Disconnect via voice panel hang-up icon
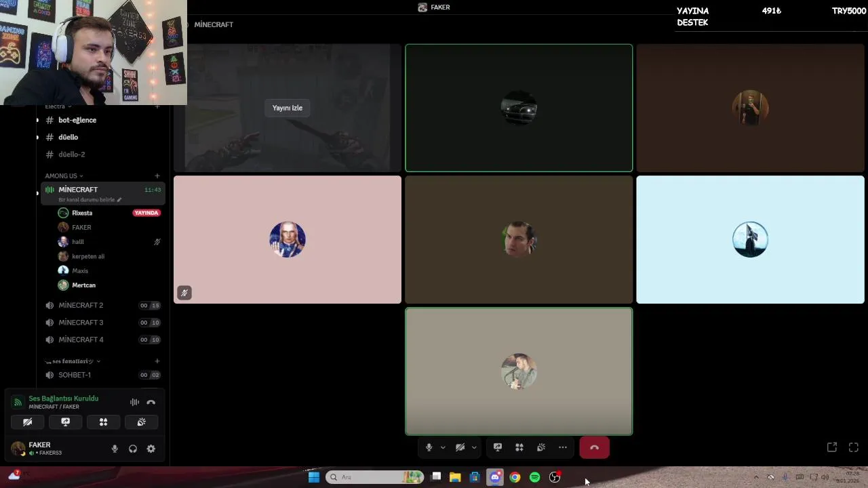 151,402
